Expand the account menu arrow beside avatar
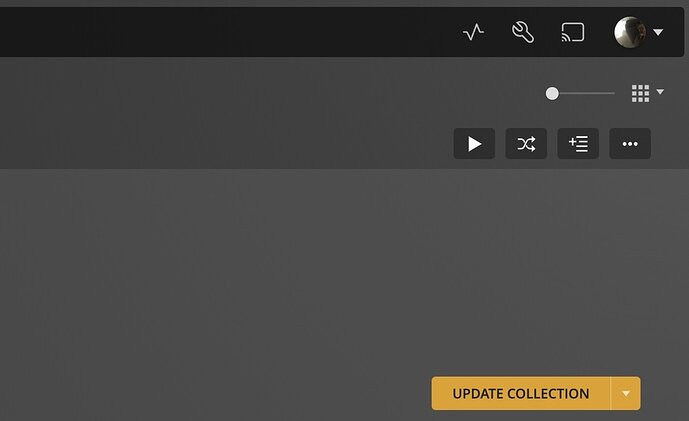 pos(658,32)
